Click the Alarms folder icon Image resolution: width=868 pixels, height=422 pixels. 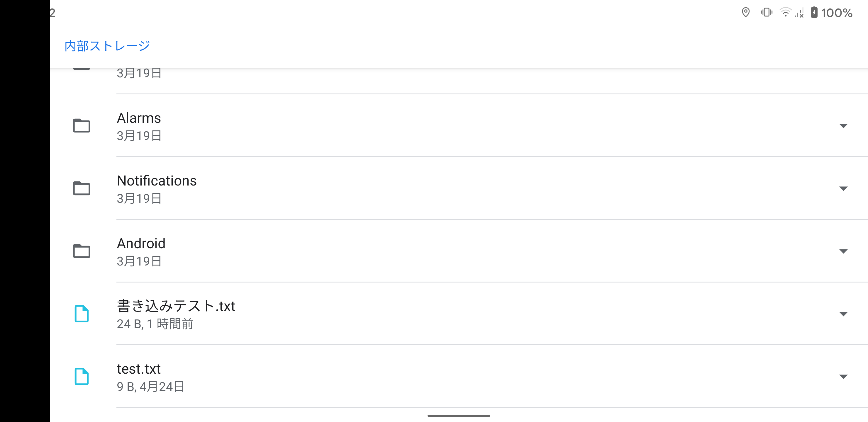pos(82,126)
